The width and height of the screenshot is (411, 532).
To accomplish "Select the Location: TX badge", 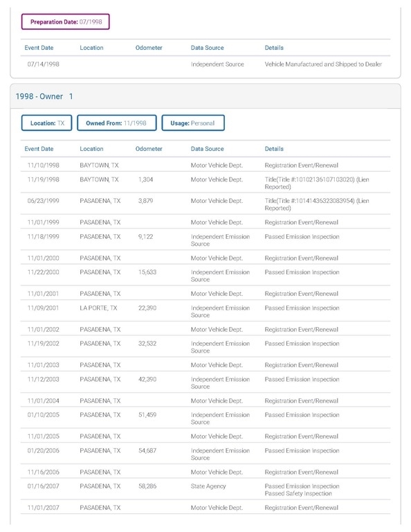I will (x=47, y=123).
